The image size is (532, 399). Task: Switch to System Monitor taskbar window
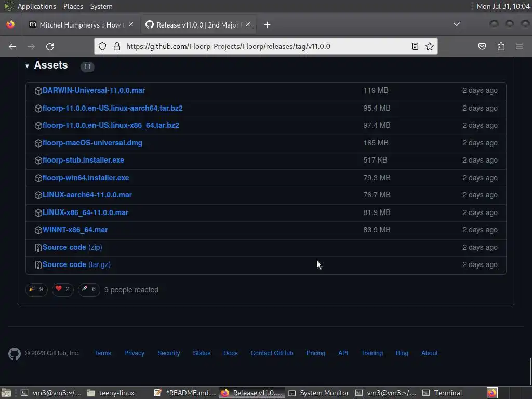pos(319,393)
